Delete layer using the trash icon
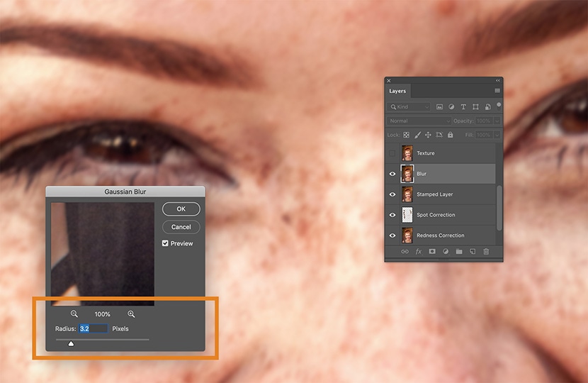588x383 pixels. (x=486, y=251)
